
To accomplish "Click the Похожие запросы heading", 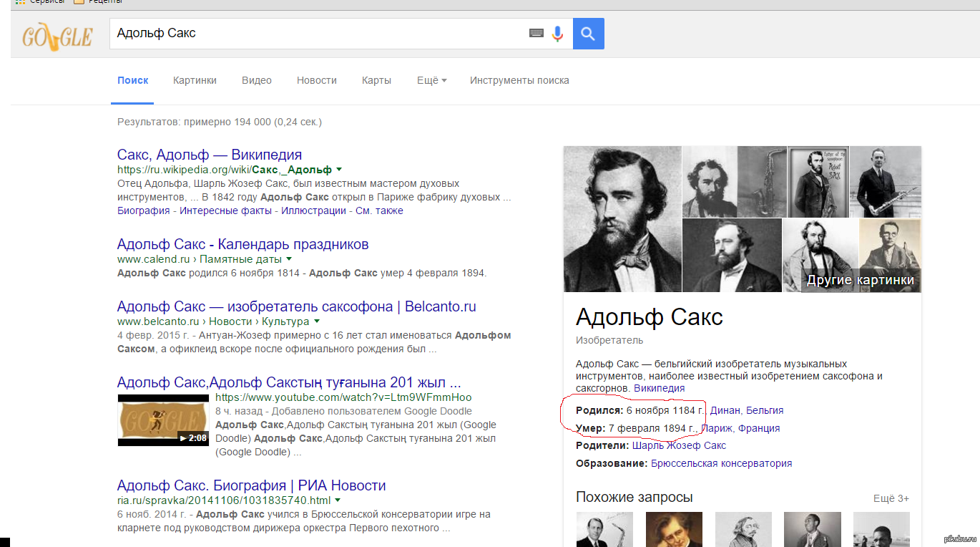I will point(634,497).
